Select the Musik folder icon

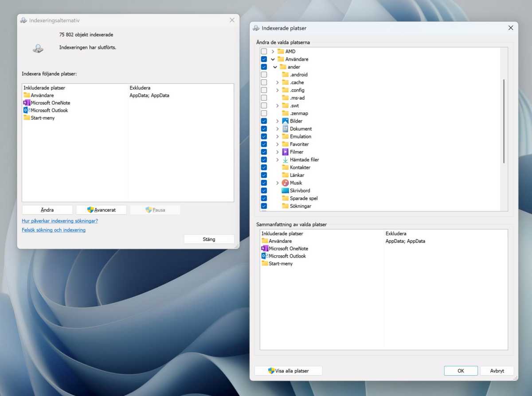(x=286, y=183)
